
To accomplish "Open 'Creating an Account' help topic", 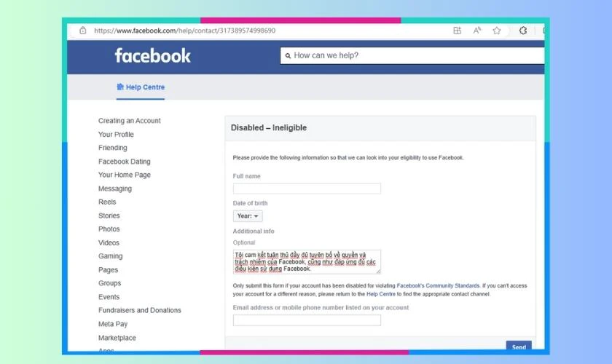I will click(129, 121).
